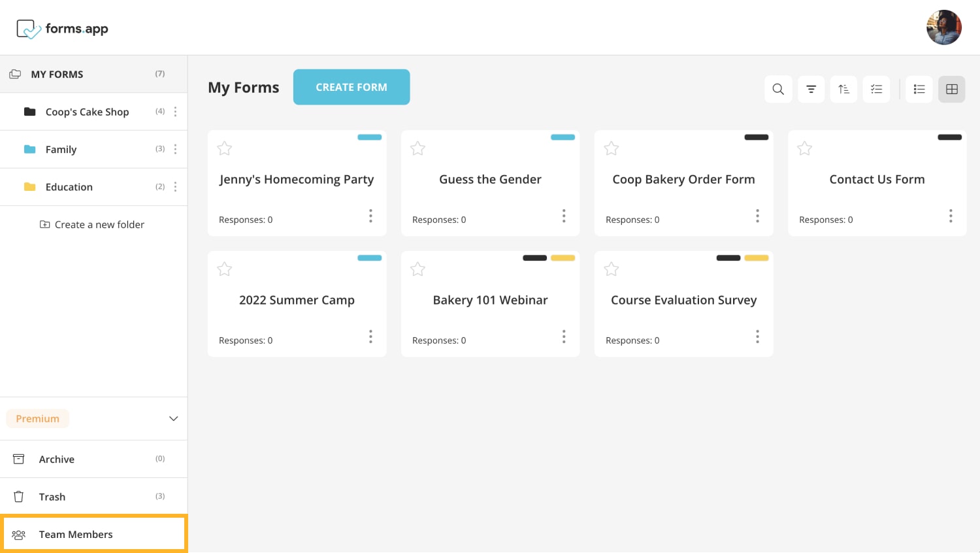Image resolution: width=980 pixels, height=553 pixels.
Task: Switch to list view layout
Action: [x=919, y=90]
